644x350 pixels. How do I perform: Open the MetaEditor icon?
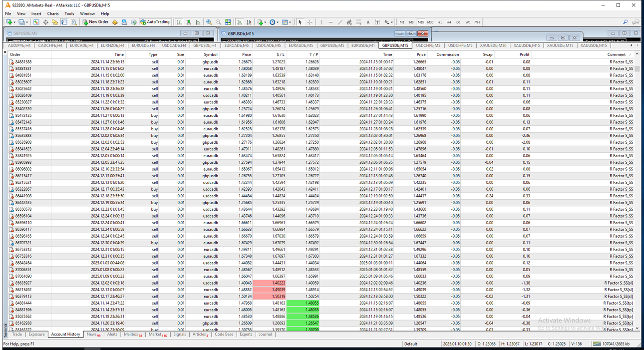click(x=115, y=22)
